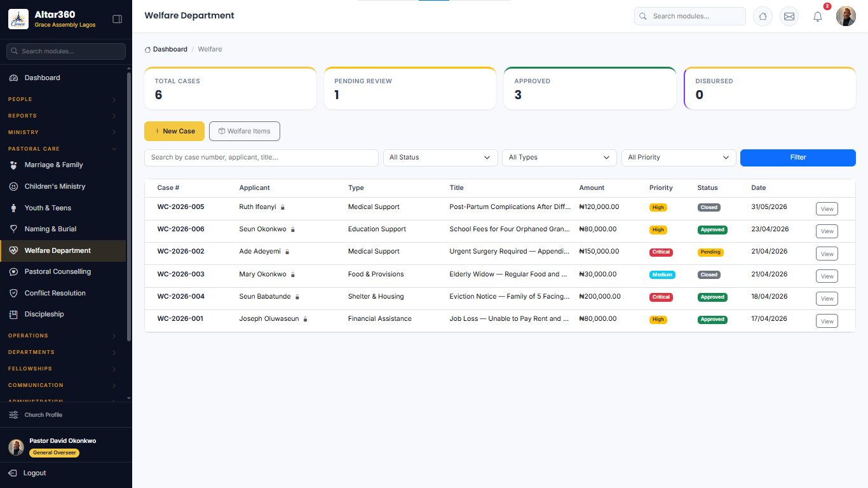The height and width of the screenshot is (488, 868).
Task: Open the All Priority dropdown
Action: point(679,158)
